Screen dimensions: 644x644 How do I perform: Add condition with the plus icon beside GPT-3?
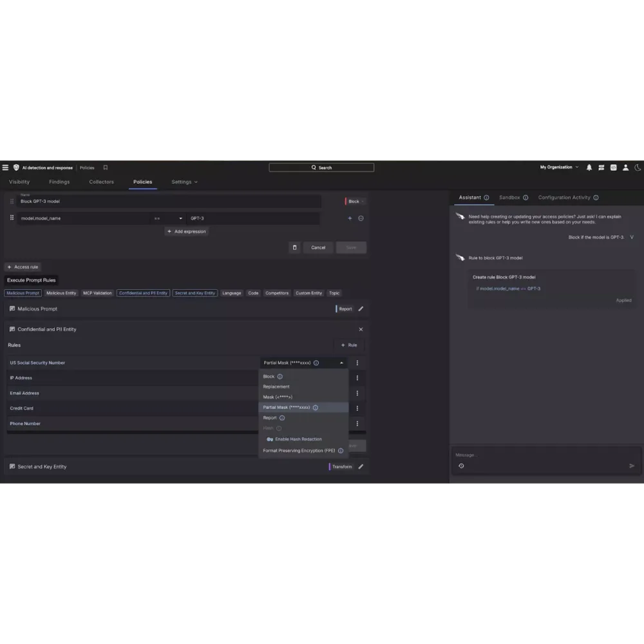[350, 218]
